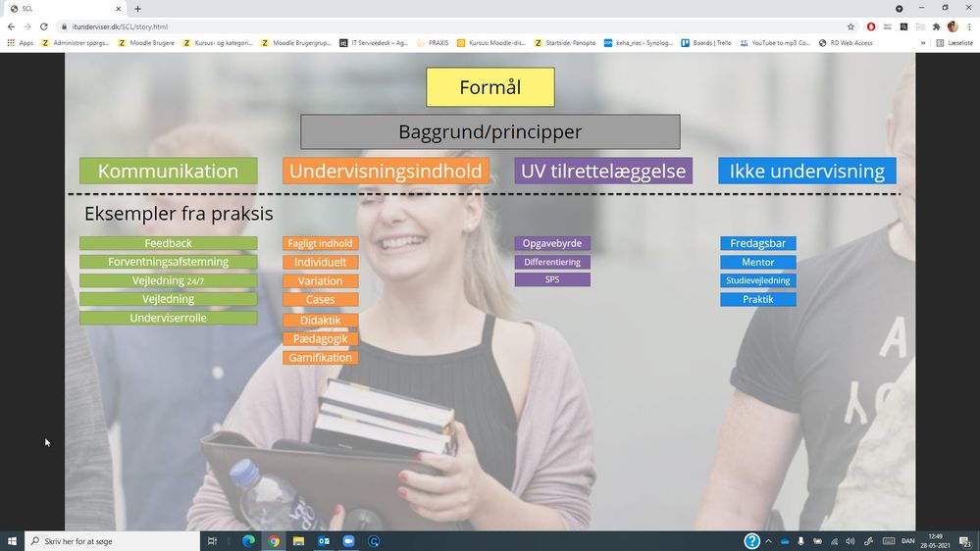Viewport: 980px width, 551px height.
Task: Open the Fredagsbar example
Action: 758,243
